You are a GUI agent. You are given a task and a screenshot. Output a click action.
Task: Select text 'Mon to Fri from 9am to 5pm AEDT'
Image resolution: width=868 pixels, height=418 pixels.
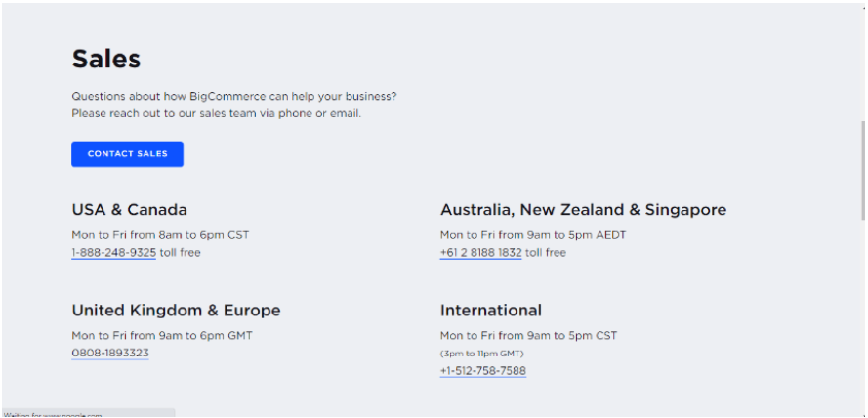click(x=532, y=235)
